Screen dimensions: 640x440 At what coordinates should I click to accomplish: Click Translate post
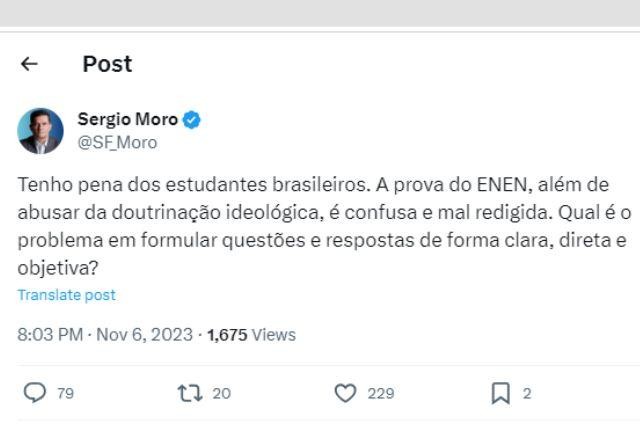66,295
